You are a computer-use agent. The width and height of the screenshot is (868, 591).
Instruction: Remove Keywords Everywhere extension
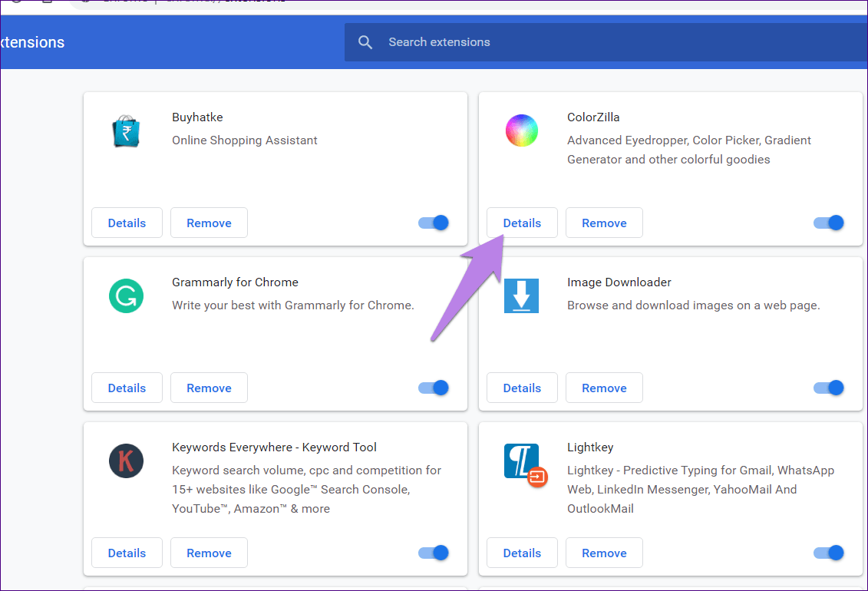[209, 553]
